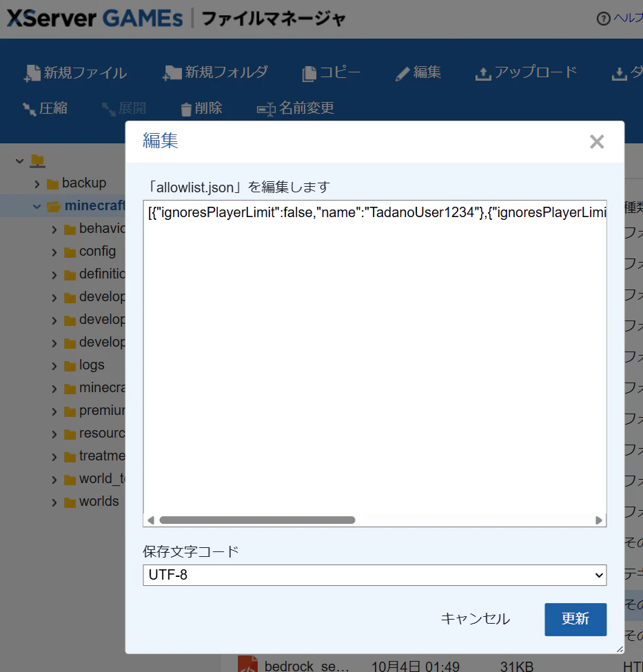Click the 新規ファイル toolbar label
The height and width of the screenshot is (672, 643).
(85, 73)
